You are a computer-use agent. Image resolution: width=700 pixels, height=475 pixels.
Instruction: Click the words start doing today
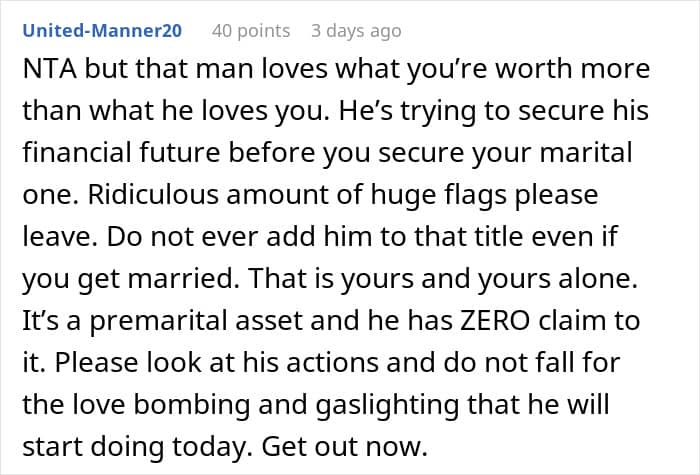pyautogui.click(x=134, y=447)
